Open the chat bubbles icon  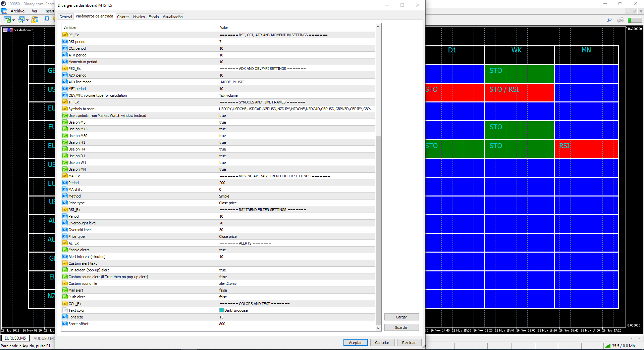click(x=621, y=20)
